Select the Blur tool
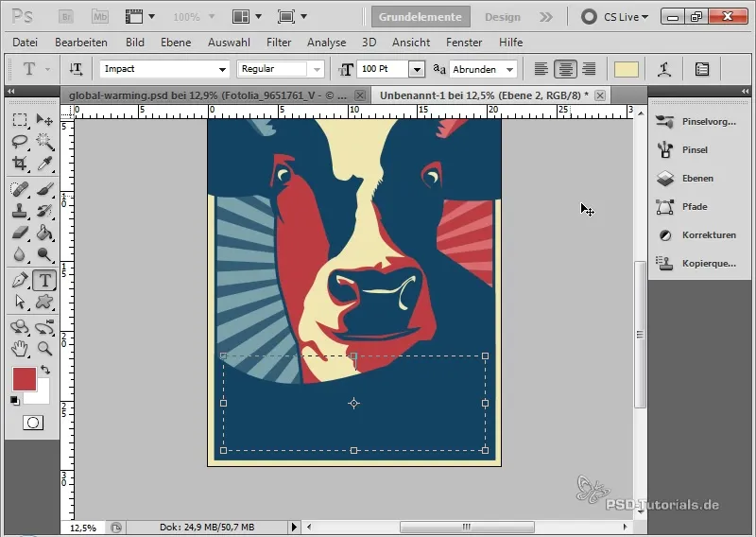Image resolution: width=756 pixels, height=537 pixels. click(x=20, y=254)
